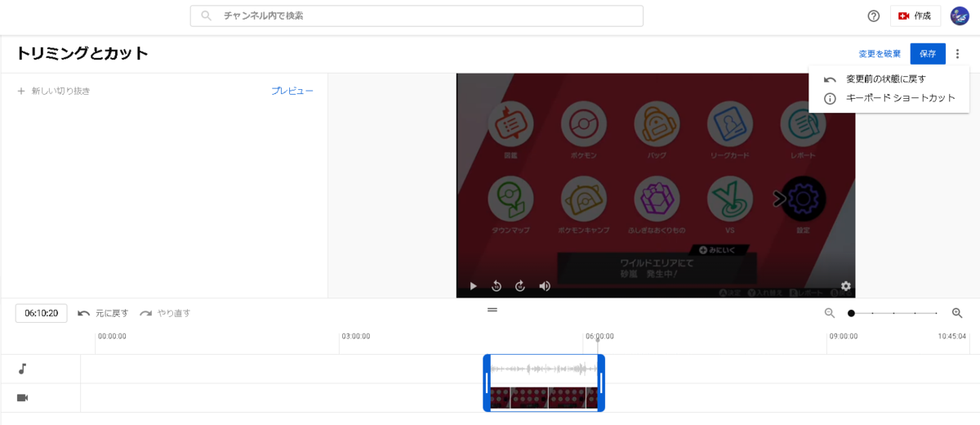The height and width of the screenshot is (425, 980).
Task: Open the channel avatar account menu
Action: click(960, 16)
